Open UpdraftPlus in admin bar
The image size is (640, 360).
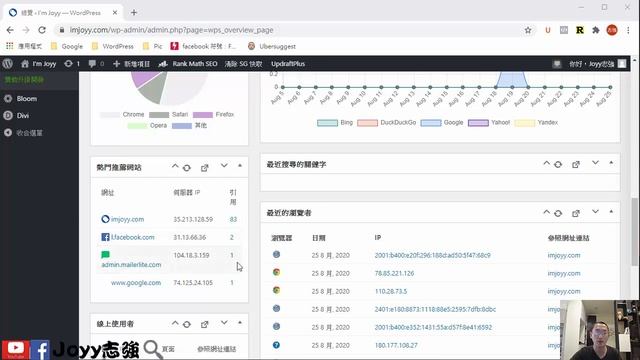click(x=288, y=64)
